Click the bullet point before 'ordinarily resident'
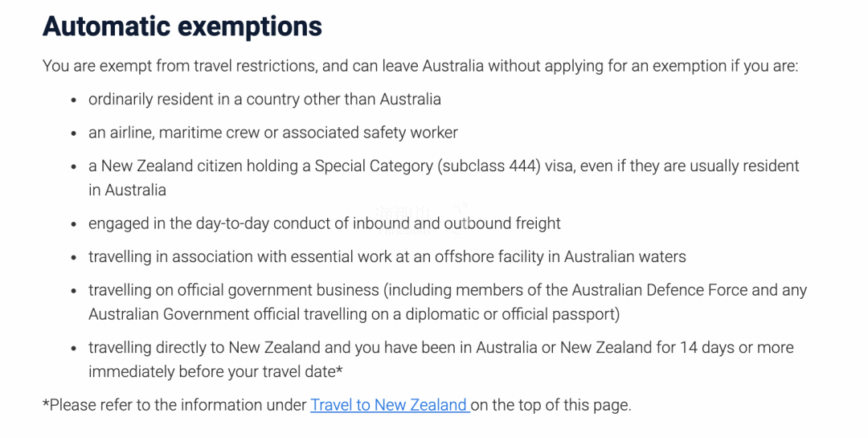This screenshot has width=868, height=438. (73, 100)
